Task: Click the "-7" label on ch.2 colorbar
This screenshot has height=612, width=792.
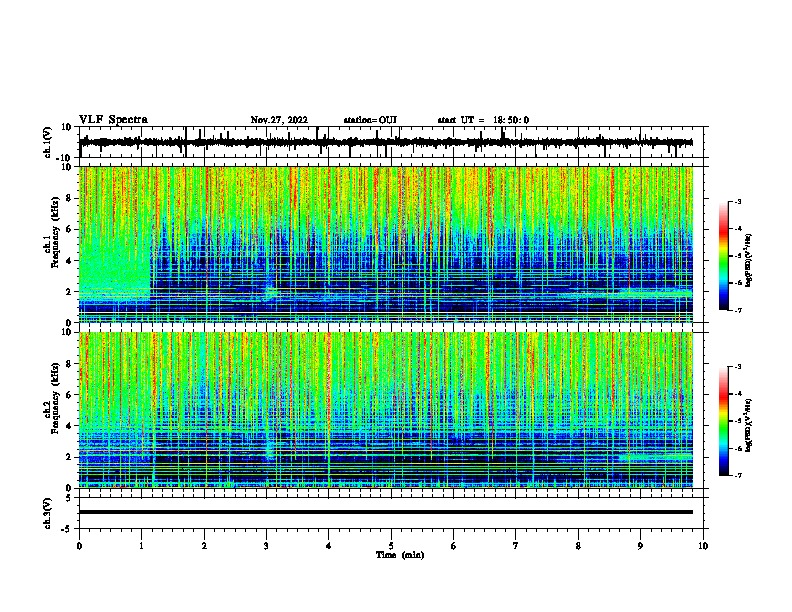Action: pyautogui.click(x=737, y=475)
